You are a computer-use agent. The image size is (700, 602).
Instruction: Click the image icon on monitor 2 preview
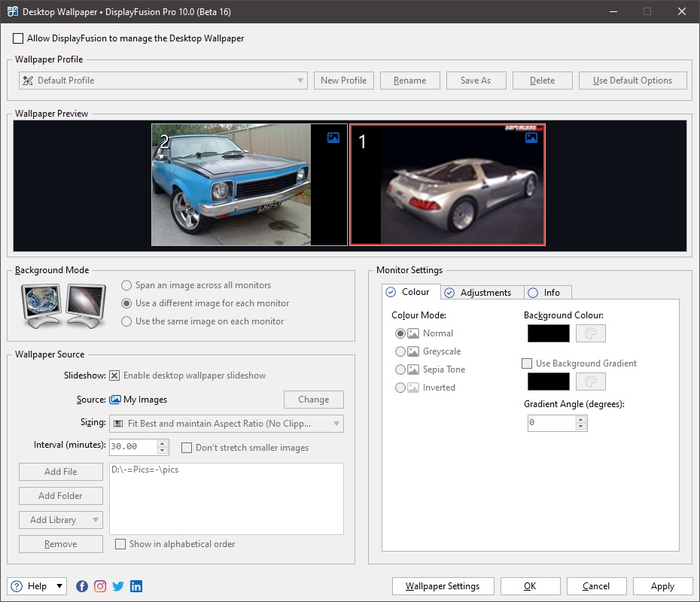333,138
